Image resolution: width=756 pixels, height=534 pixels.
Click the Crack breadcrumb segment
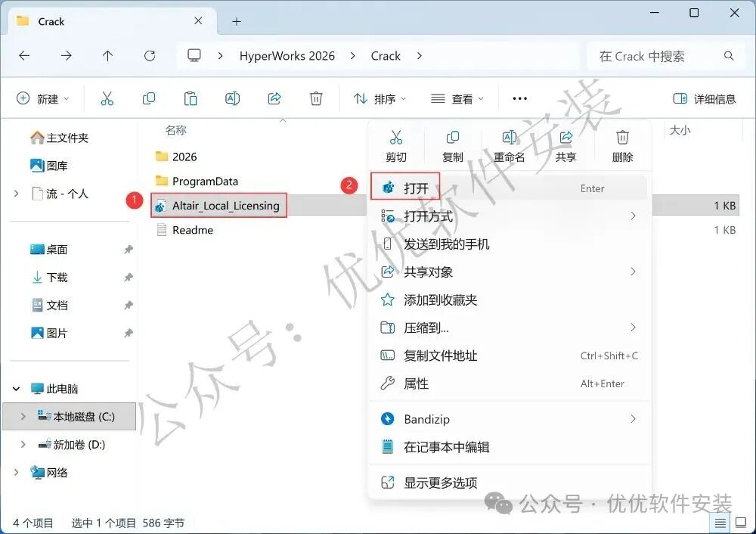[x=386, y=56]
